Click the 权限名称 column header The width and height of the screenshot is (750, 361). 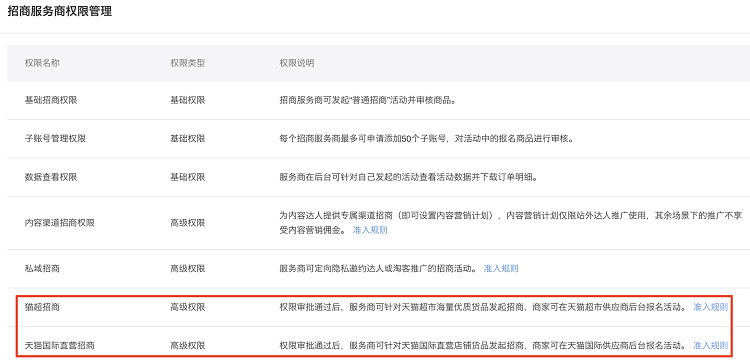[x=42, y=63]
